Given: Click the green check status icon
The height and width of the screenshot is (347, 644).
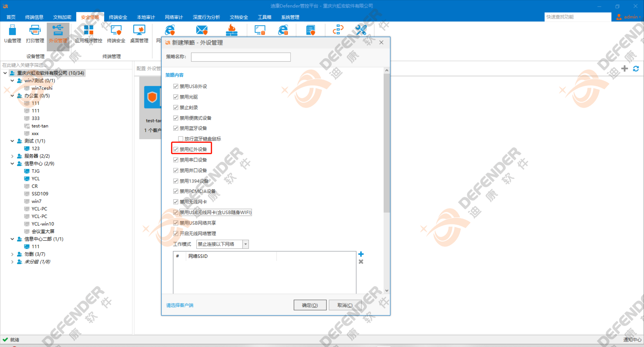Looking at the screenshot, I should pyautogui.click(x=5, y=339).
